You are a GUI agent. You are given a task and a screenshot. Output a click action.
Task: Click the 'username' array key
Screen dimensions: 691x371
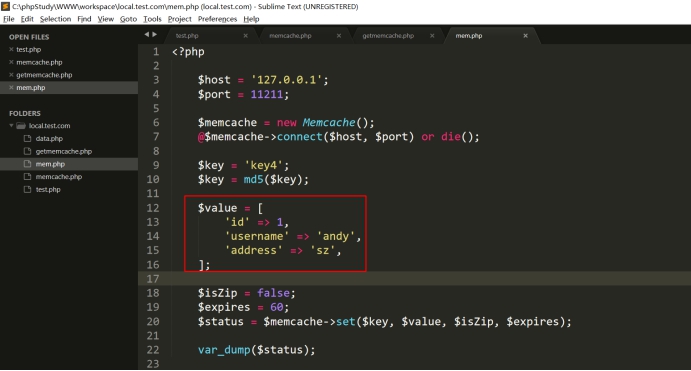coord(256,236)
